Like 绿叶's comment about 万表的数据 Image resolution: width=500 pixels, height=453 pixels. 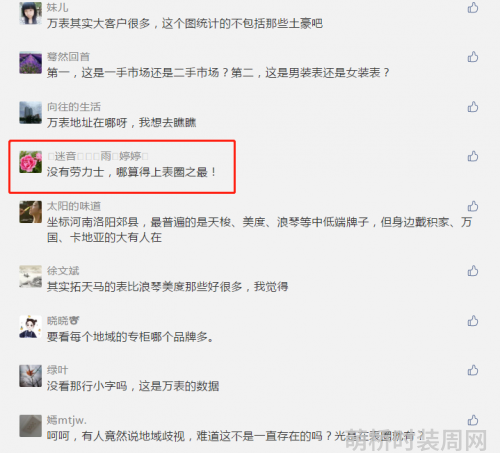pos(473,370)
